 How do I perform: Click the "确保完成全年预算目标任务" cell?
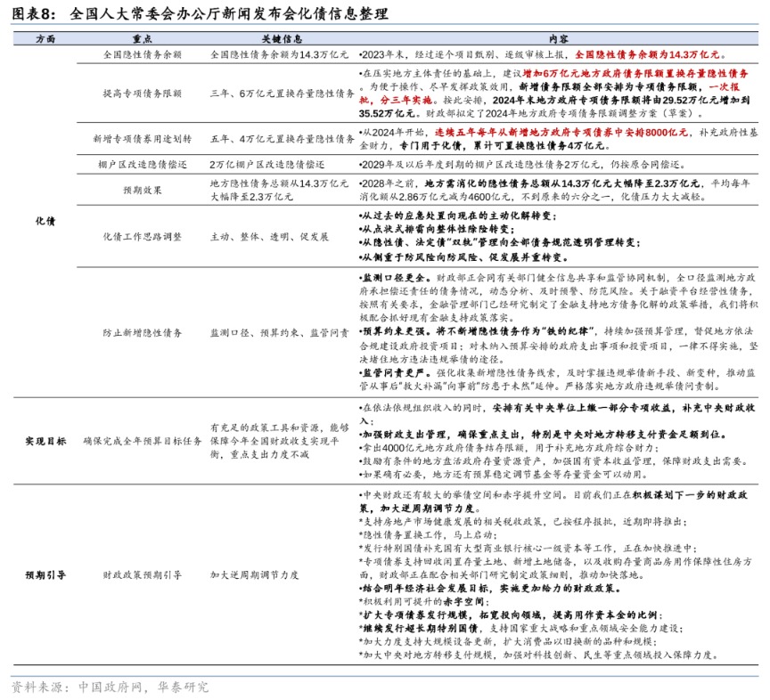(x=142, y=441)
